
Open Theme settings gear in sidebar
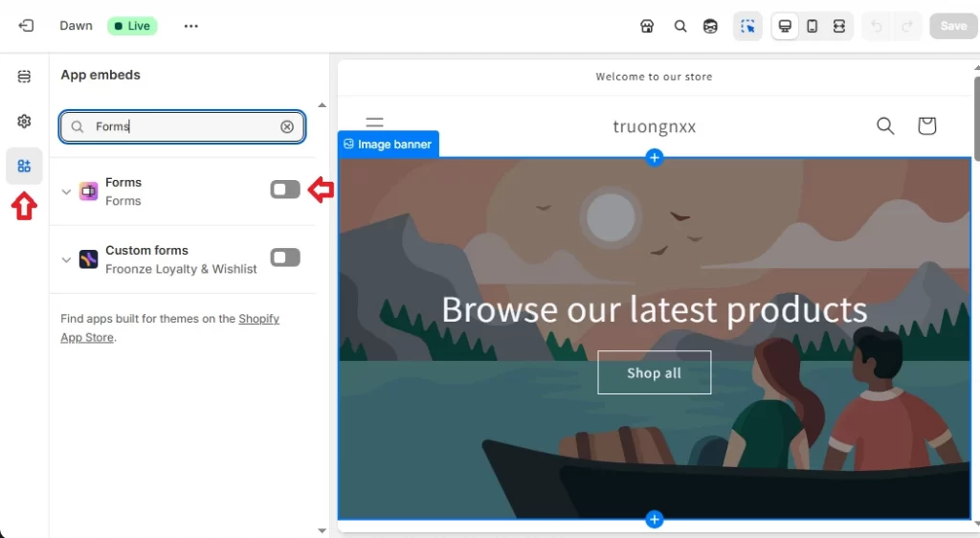[x=24, y=122]
